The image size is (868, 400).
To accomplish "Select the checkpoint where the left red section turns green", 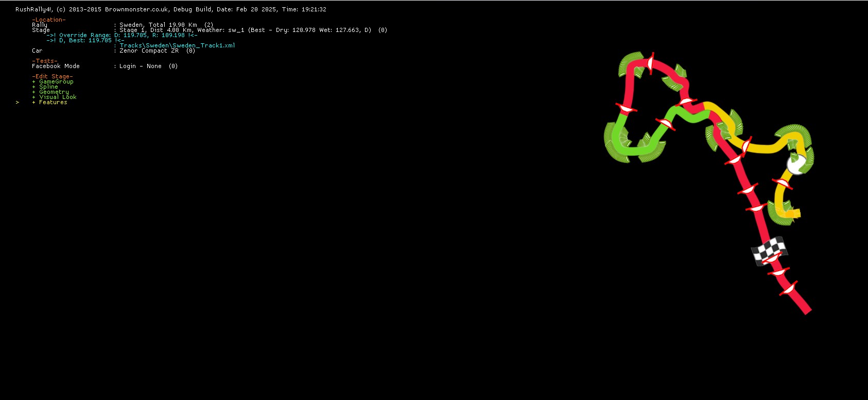I will [626, 108].
